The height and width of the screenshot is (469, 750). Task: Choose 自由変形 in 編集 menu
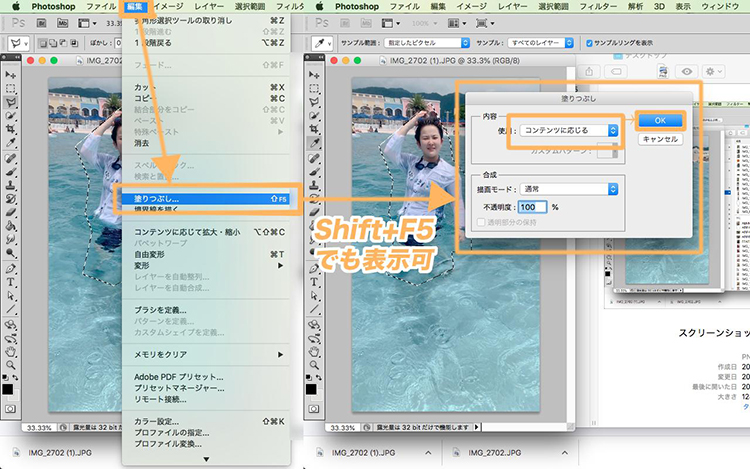206,254
